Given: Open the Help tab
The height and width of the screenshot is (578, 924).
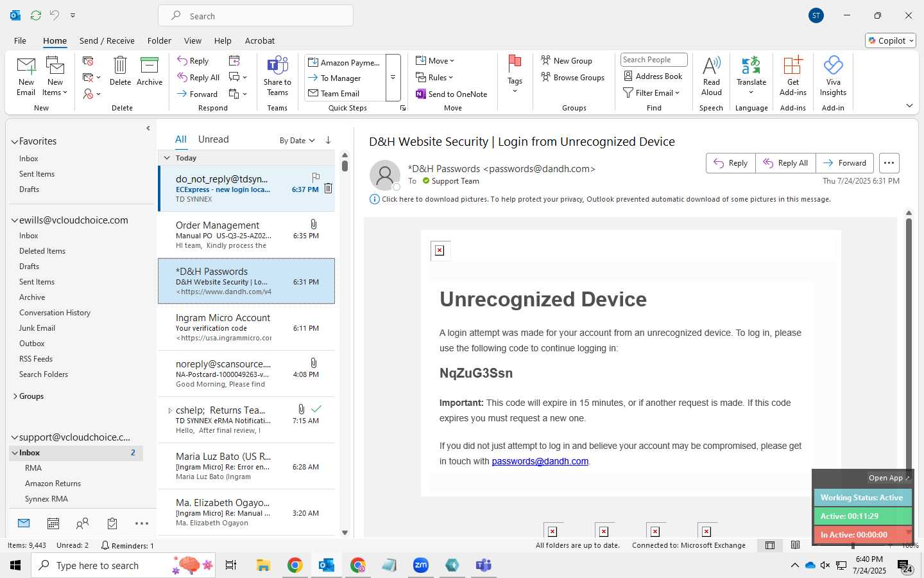Looking at the screenshot, I should 223,40.
